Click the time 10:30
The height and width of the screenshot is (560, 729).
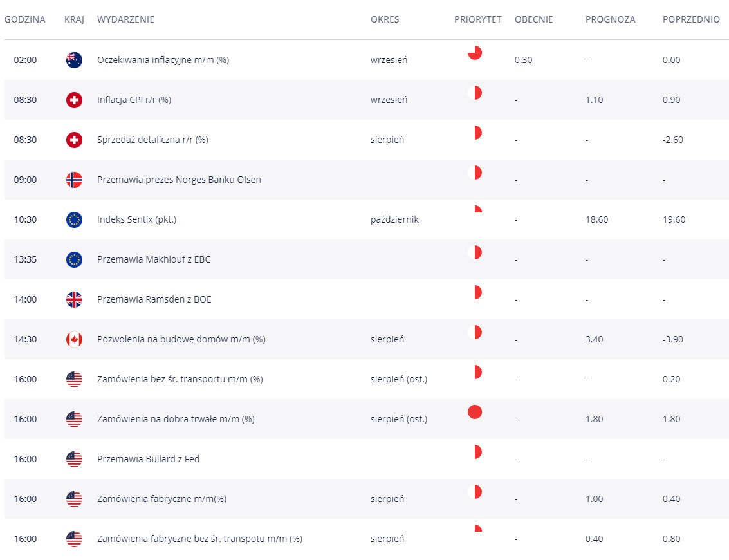[x=25, y=219]
